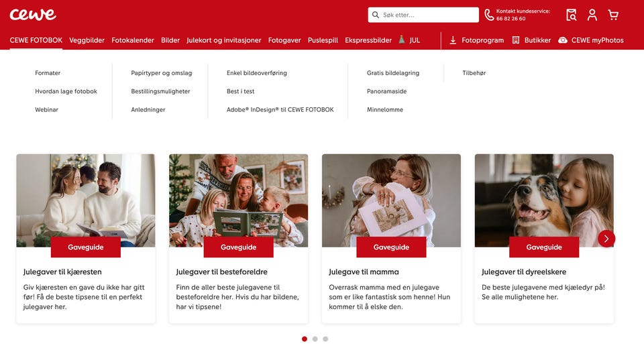Open Julekort og invitasjoner menu
Screen dimensions: 644x356
224,40
